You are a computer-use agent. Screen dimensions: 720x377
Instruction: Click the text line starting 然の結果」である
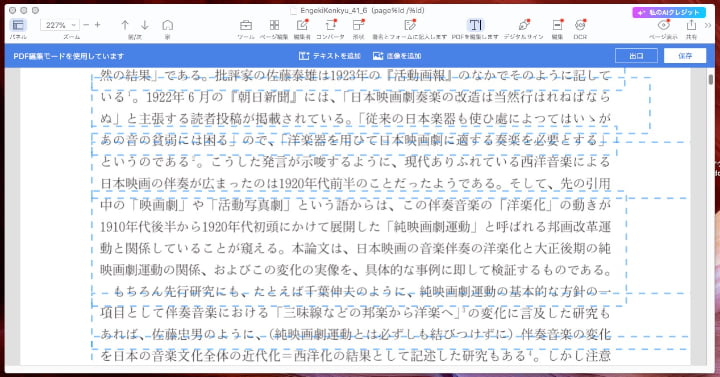click(x=355, y=76)
